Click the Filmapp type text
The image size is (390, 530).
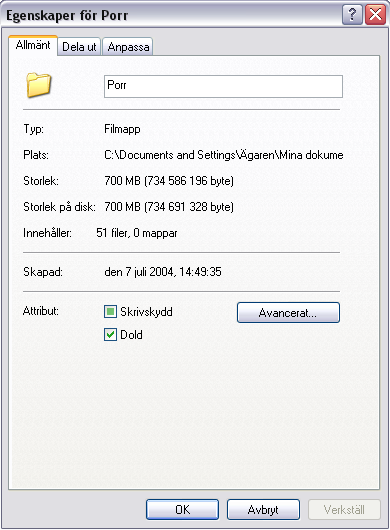click(x=122, y=129)
